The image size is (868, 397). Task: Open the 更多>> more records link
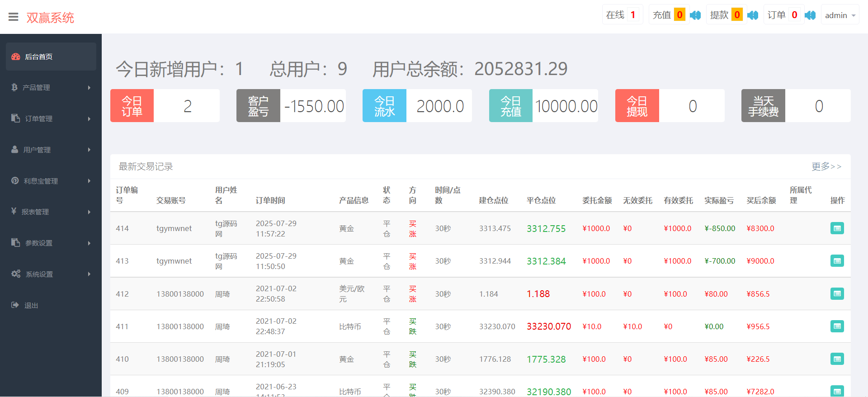pyautogui.click(x=826, y=167)
